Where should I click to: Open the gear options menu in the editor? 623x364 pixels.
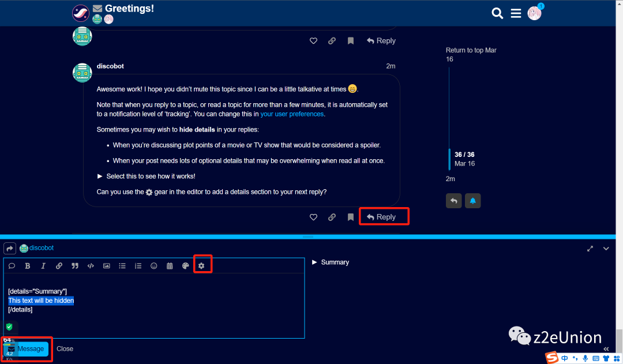[201, 266]
